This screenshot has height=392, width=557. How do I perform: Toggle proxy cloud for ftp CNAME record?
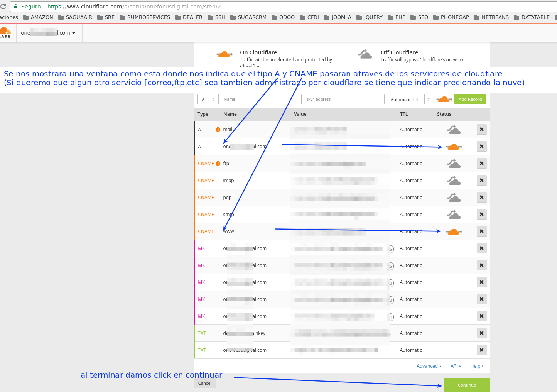(454, 164)
